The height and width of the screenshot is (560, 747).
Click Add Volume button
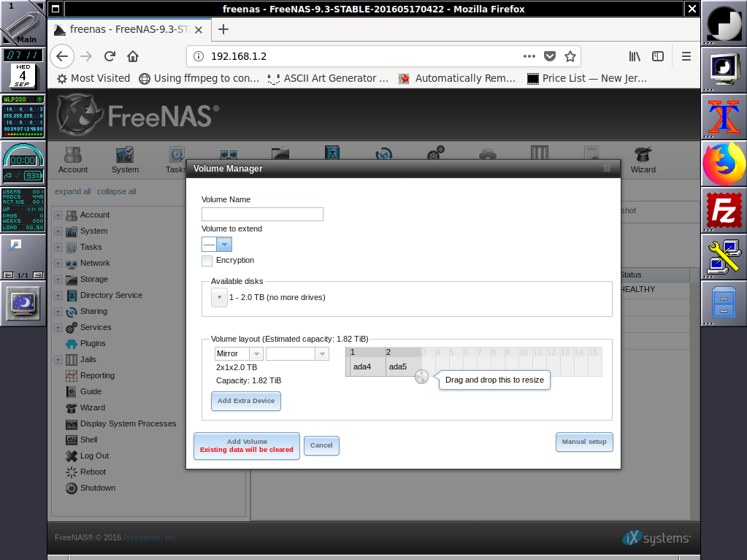click(247, 445)
